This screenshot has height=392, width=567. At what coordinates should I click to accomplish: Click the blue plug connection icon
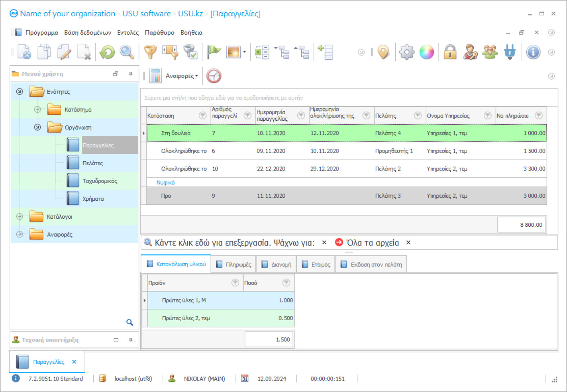pyautogui.click(x=510, y=52)
